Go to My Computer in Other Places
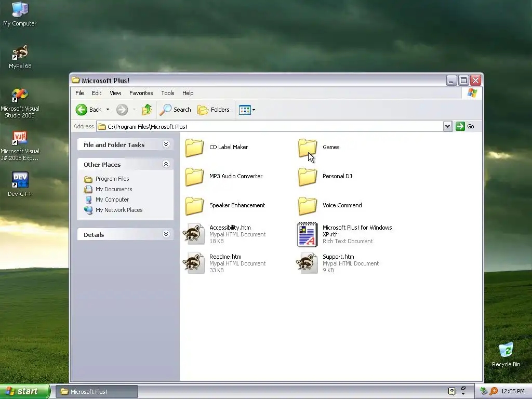This screenshot has width=532, height=399. pyautogui.click(x=112, y=199)
